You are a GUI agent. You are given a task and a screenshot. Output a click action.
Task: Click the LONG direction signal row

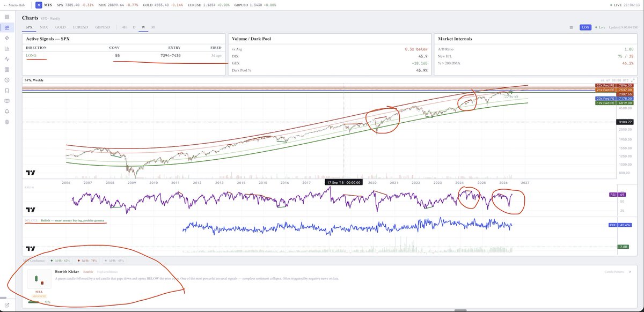point(123,56)
